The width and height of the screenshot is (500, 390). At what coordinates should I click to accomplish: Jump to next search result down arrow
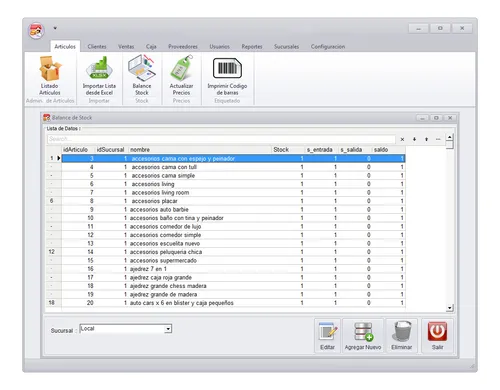[x=414, y=139]
